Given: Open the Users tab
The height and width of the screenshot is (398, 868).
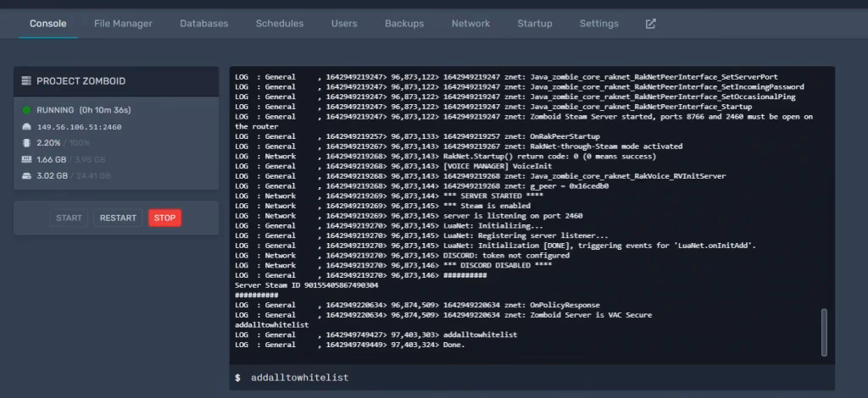Looking at the screenshot, I should (344, 24).
